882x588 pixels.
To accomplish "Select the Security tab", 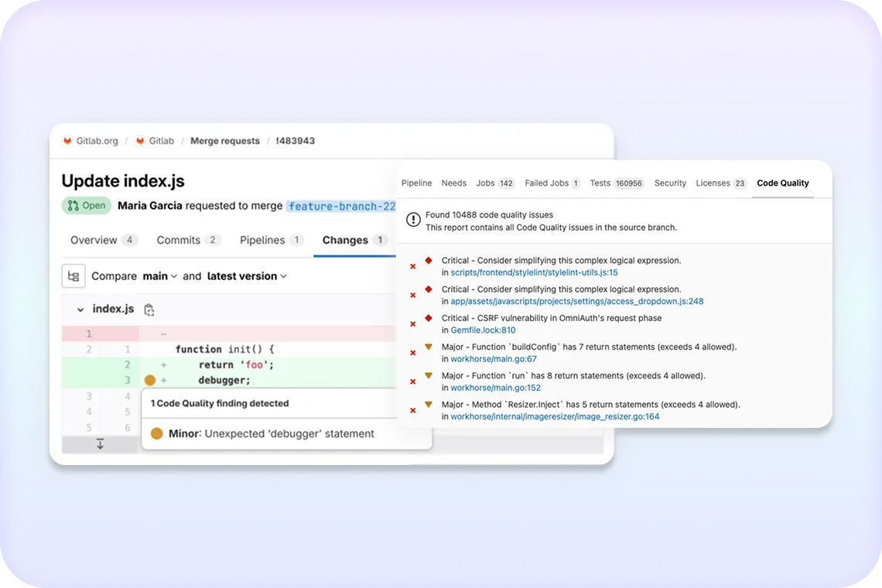I will click(x=670, y=183).
